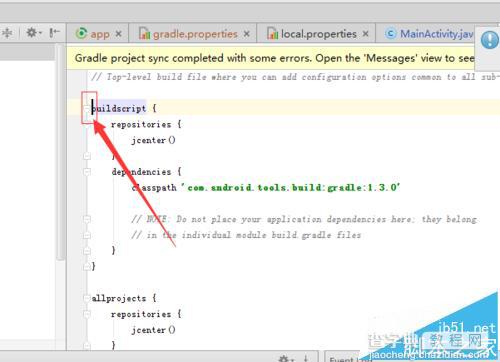
Task: Switch to the app tab
Action: tap(99, 34)
